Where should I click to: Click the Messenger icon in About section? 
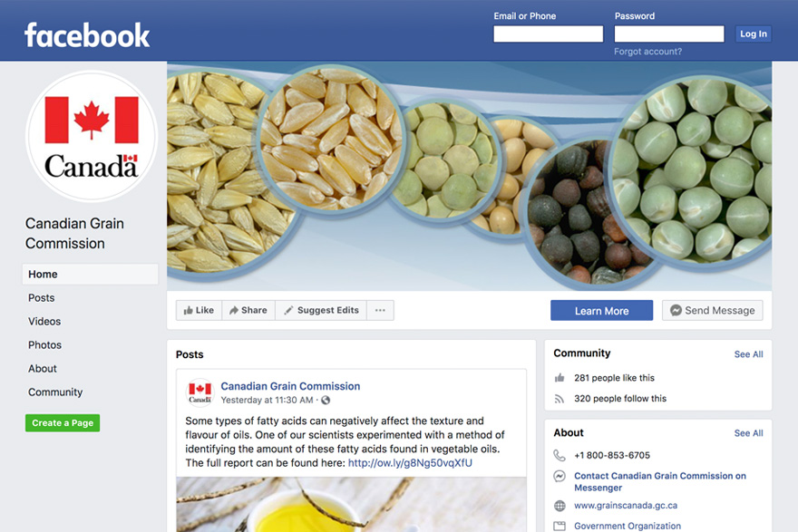click(x=560, y=476)
